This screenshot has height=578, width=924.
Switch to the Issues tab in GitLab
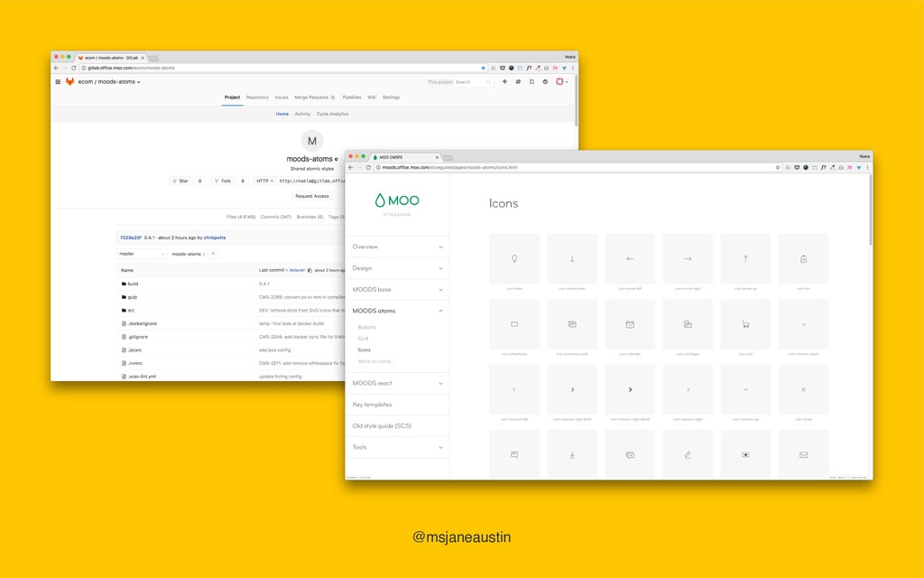pos(282,98)
